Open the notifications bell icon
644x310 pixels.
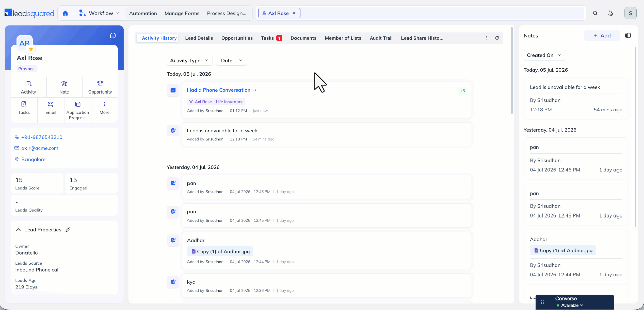tap(611, 13)
